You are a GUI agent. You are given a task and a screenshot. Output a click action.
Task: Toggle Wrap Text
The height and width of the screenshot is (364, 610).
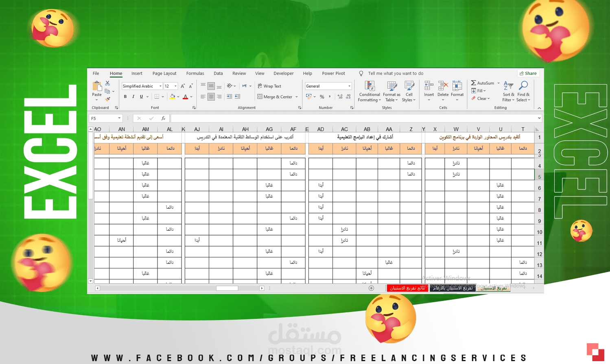[x=269, y=86]
